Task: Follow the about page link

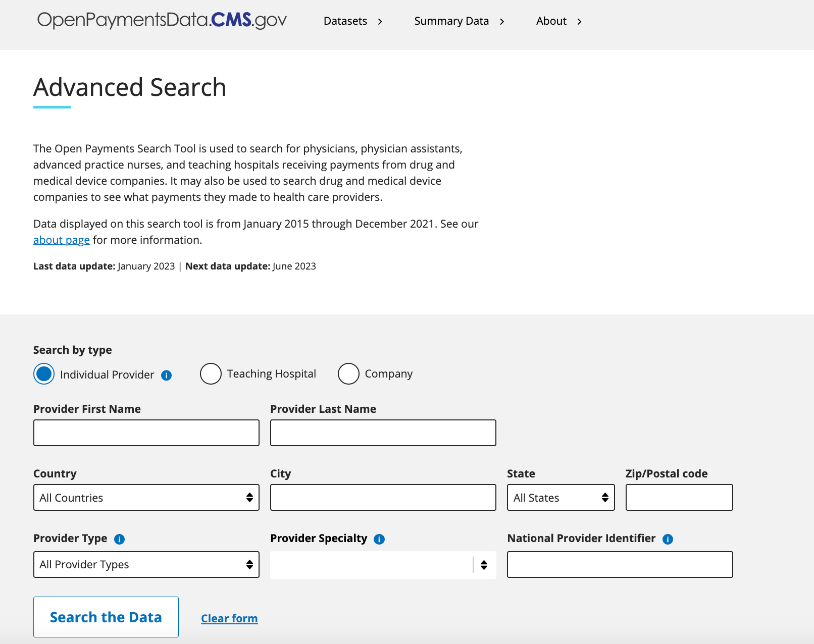Action: click(x=62, y=240)
